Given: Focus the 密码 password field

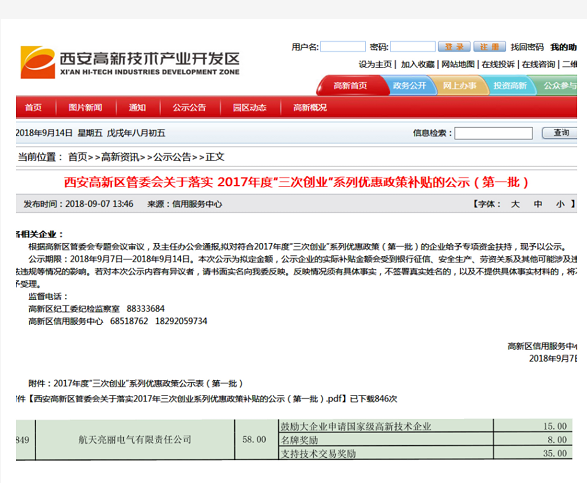Looking at the screenshot, I should (413, 47).
